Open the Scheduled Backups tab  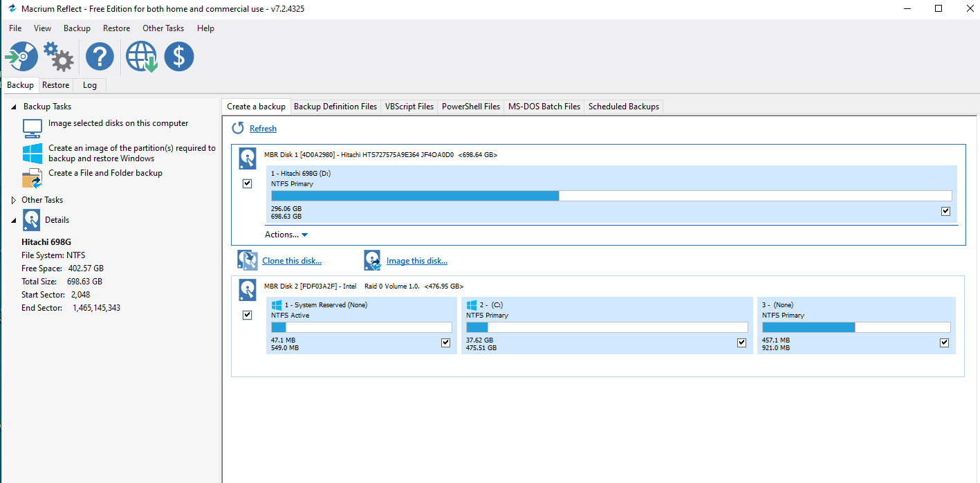click(625, 107)
